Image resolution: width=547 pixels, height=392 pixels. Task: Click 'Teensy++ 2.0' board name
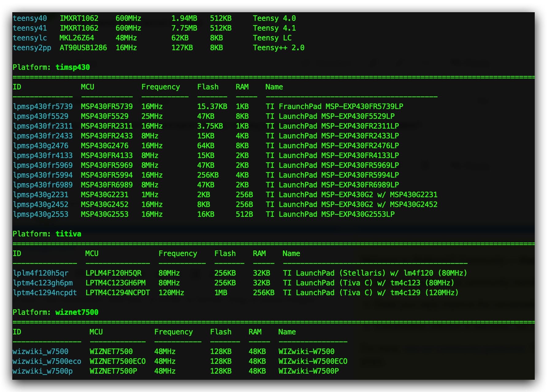point(279,48)
